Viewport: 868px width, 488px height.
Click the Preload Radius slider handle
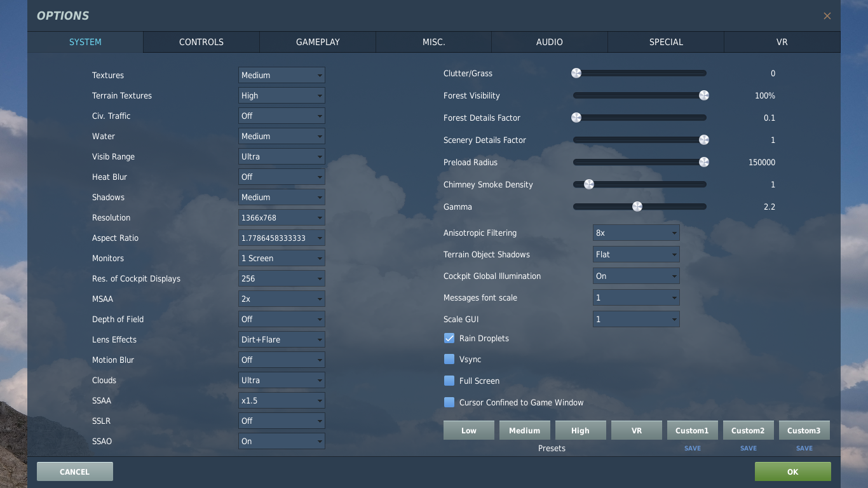click(x=704, y=162)
